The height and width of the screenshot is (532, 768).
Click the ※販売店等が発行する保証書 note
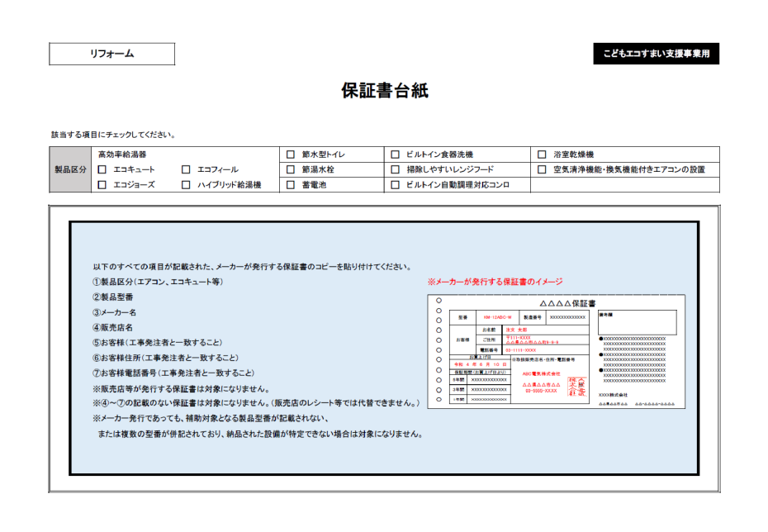click(x=182, y=388)
